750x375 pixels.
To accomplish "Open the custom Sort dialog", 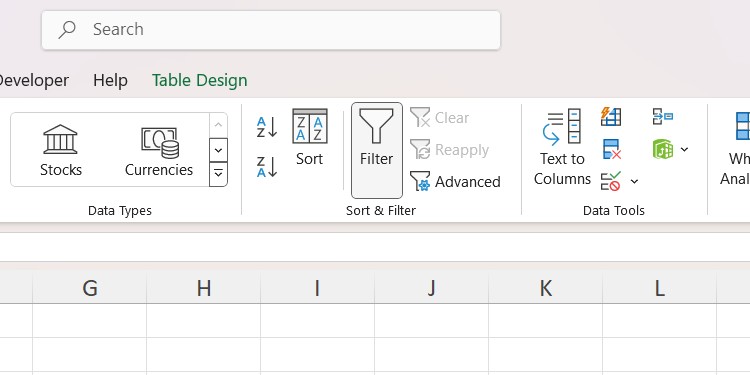I will coord(309,137).
